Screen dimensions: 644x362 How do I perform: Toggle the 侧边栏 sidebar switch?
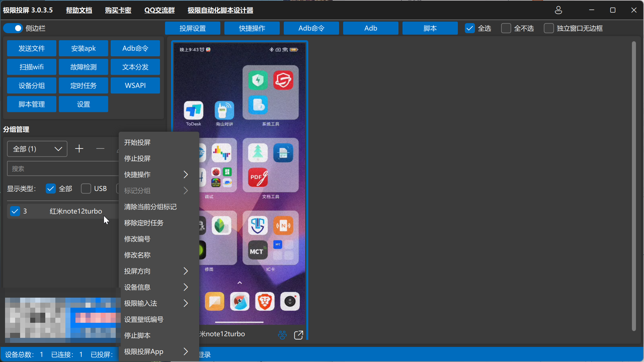[13, 28]
